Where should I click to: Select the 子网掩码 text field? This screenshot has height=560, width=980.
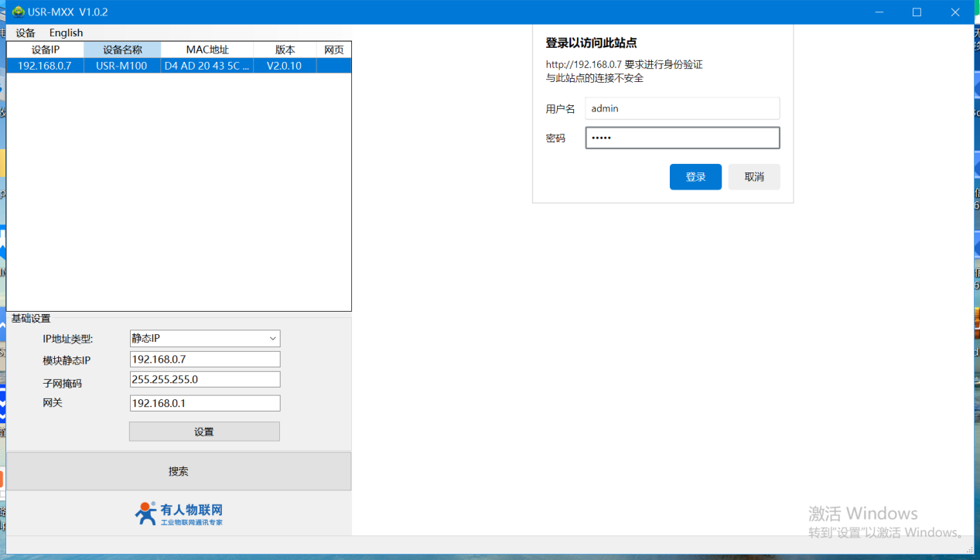(x=204, y=380)
